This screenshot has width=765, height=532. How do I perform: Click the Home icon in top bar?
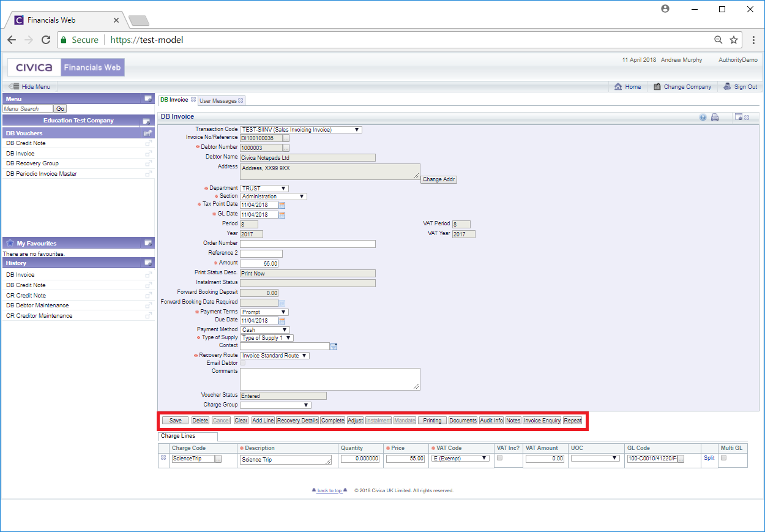618,87
